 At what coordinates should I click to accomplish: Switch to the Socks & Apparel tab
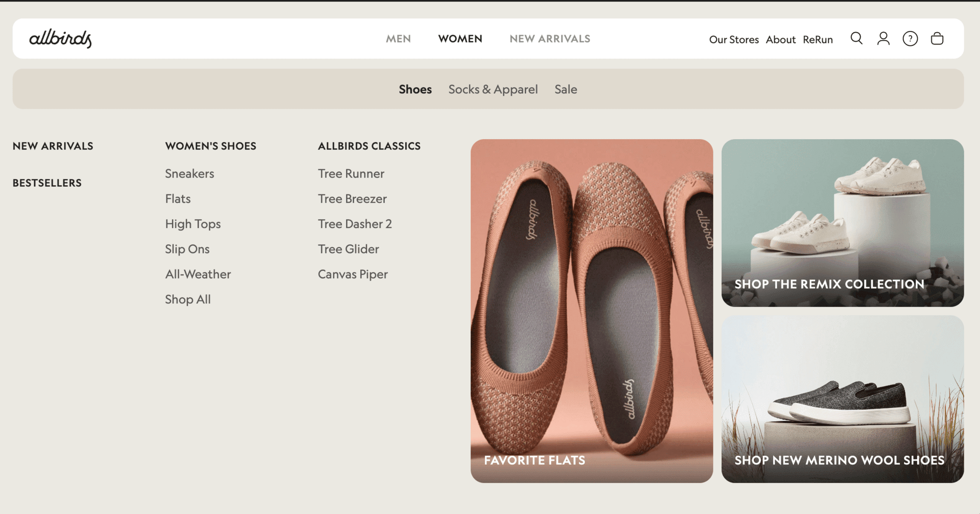point(493,89)
